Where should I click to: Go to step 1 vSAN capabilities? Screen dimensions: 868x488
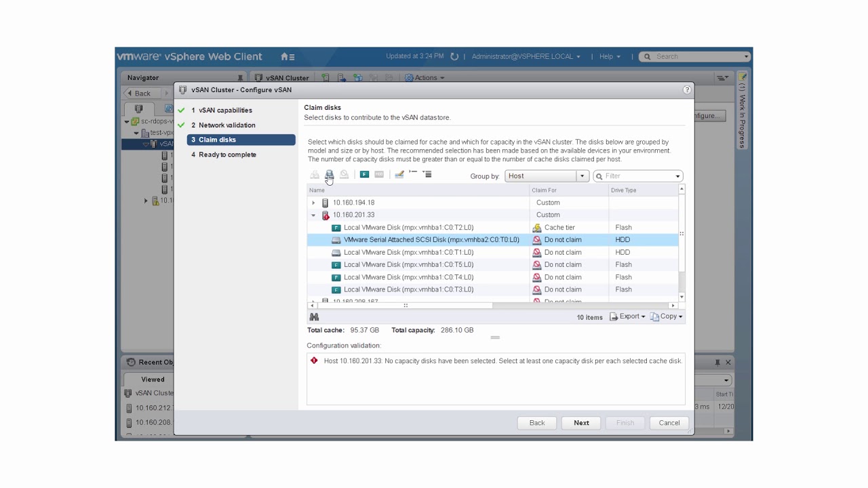tap(225, 110)
